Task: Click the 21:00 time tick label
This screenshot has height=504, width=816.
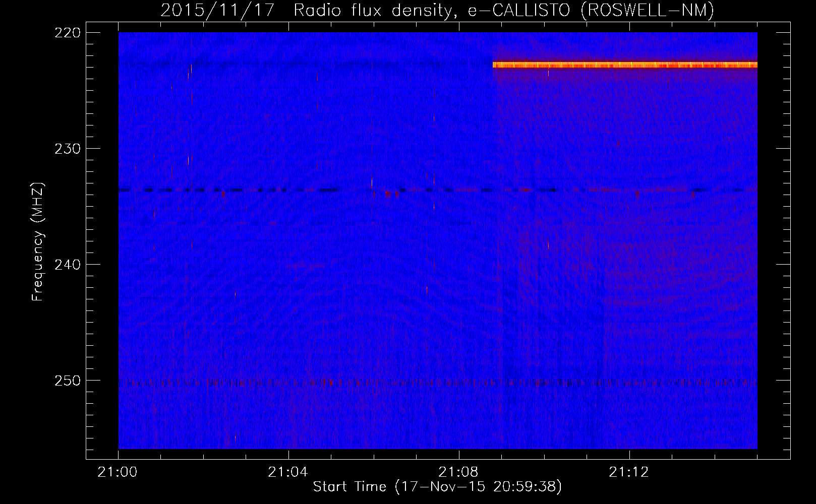Action: 118,472
